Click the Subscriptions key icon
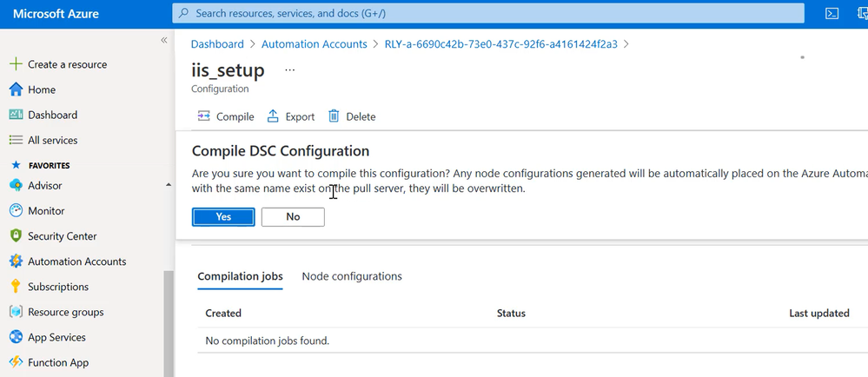 (x=16, y=287)
